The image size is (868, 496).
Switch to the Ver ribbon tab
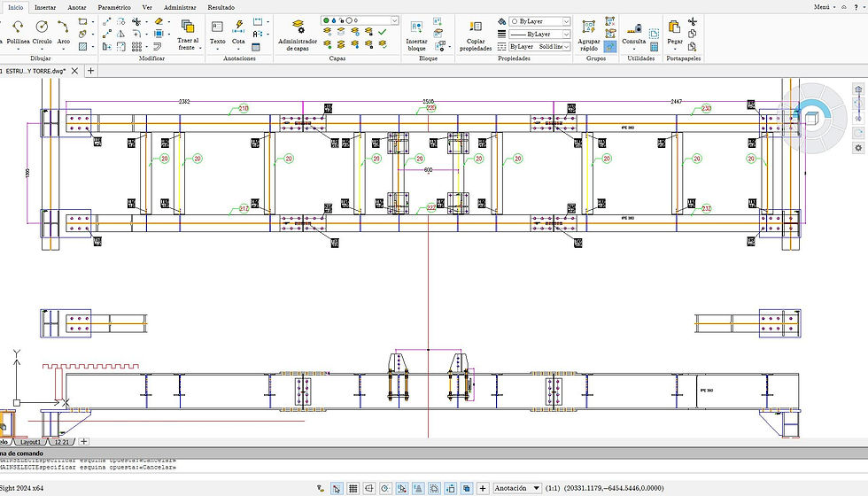[147, 8]
